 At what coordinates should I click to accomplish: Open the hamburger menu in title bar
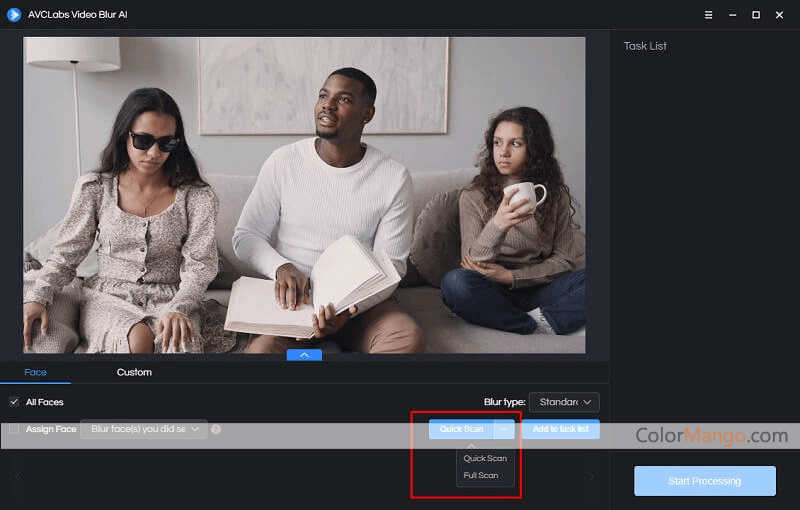[708, 15]
